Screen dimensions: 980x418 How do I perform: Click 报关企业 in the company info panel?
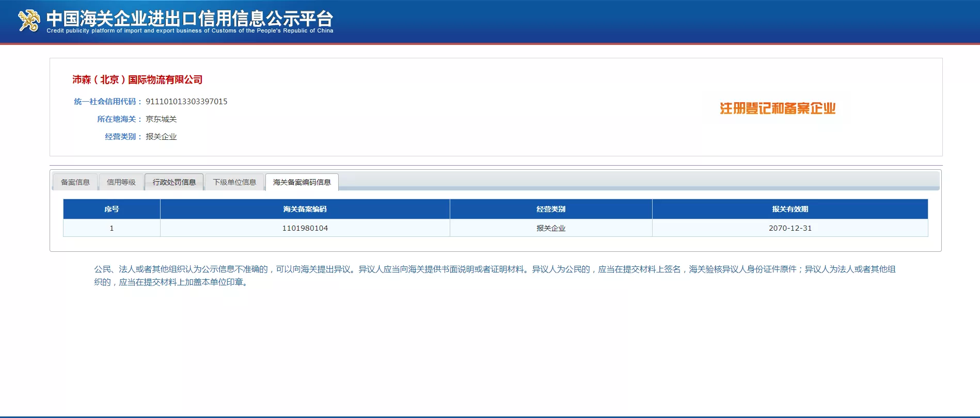pyautogui.click(x=161, y=137)
